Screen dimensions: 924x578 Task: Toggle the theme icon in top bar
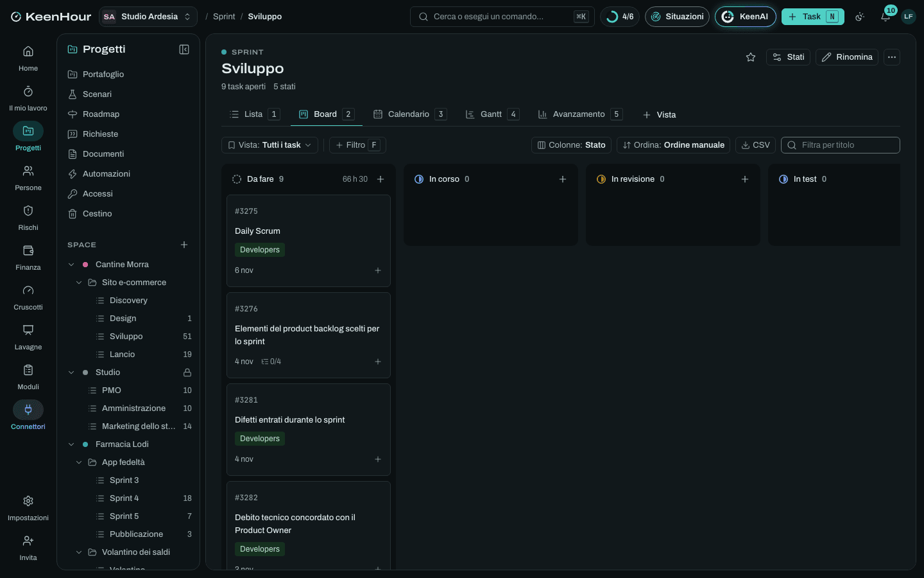point(860,17)
